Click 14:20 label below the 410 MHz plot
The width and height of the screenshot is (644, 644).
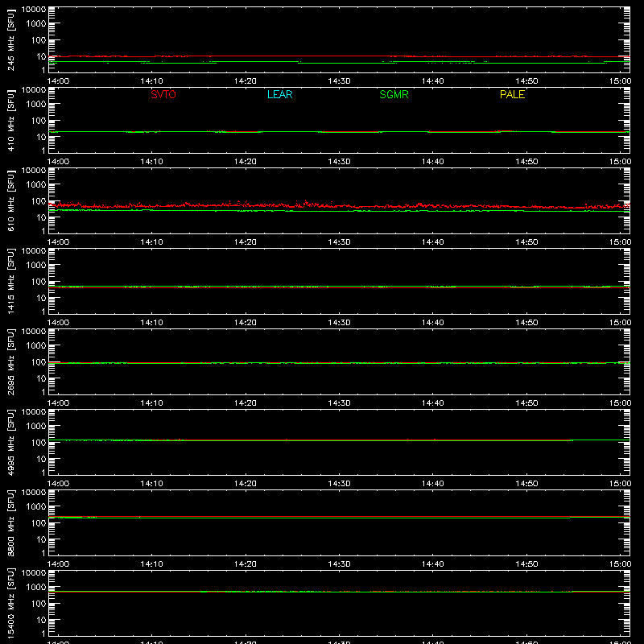(246, 162)
